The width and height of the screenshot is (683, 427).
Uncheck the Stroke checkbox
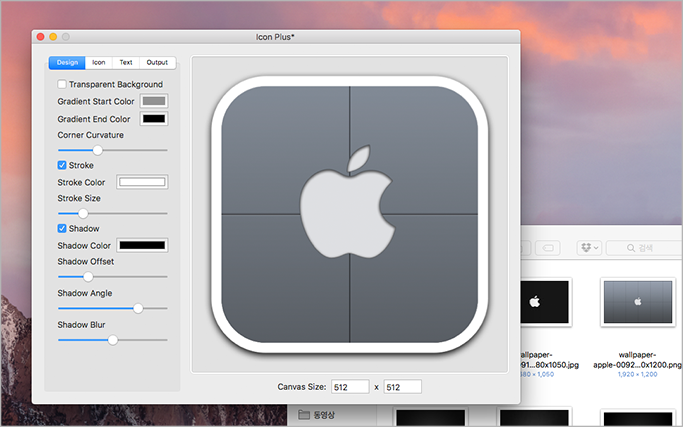62,165
